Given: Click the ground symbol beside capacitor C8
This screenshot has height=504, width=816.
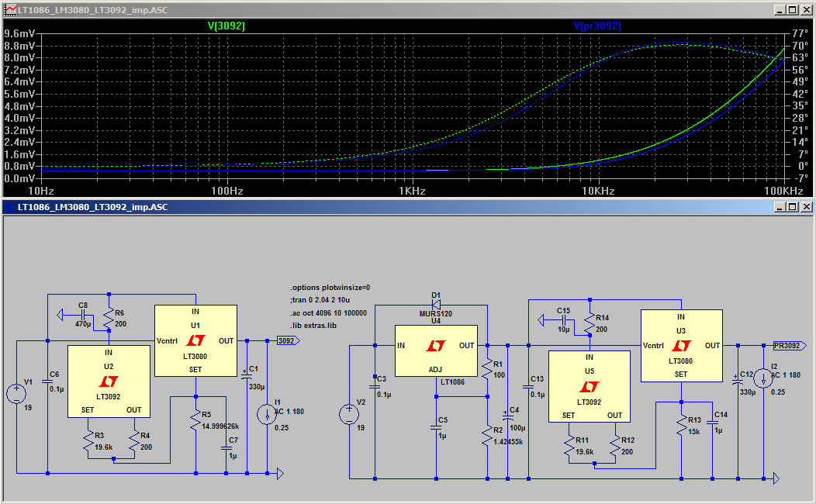Looking at the screenshot, I should point(60,316).
